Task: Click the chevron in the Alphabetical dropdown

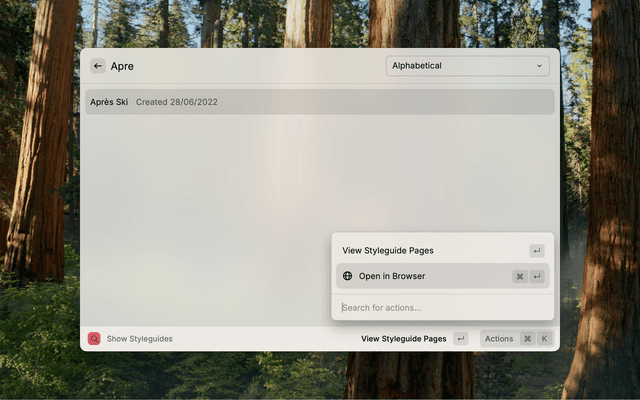Action: 540,66
